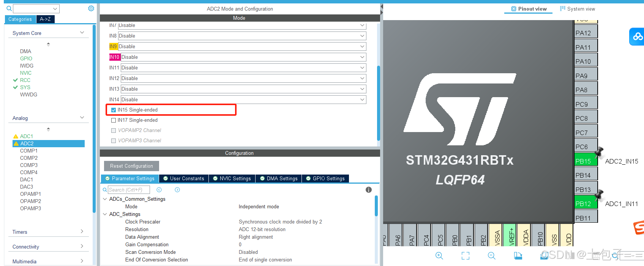Viewport: 644px width, 266px height.
Task: Click the sort arrows under System Core
Action: tap(48, 44)
